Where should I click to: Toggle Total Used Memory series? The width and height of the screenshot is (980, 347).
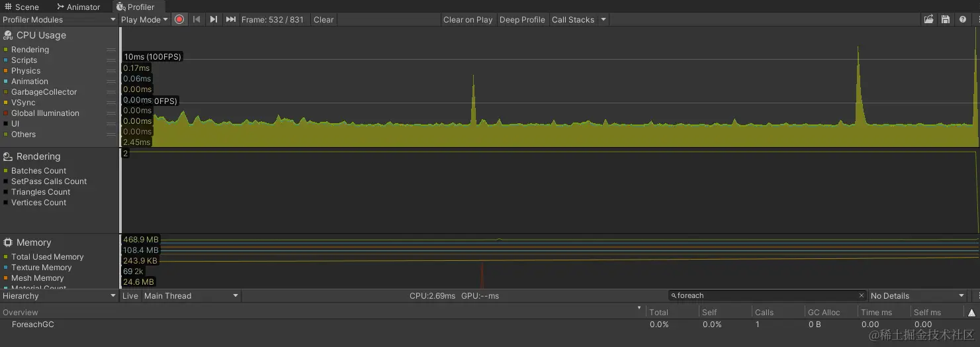[x=5, y=257]
